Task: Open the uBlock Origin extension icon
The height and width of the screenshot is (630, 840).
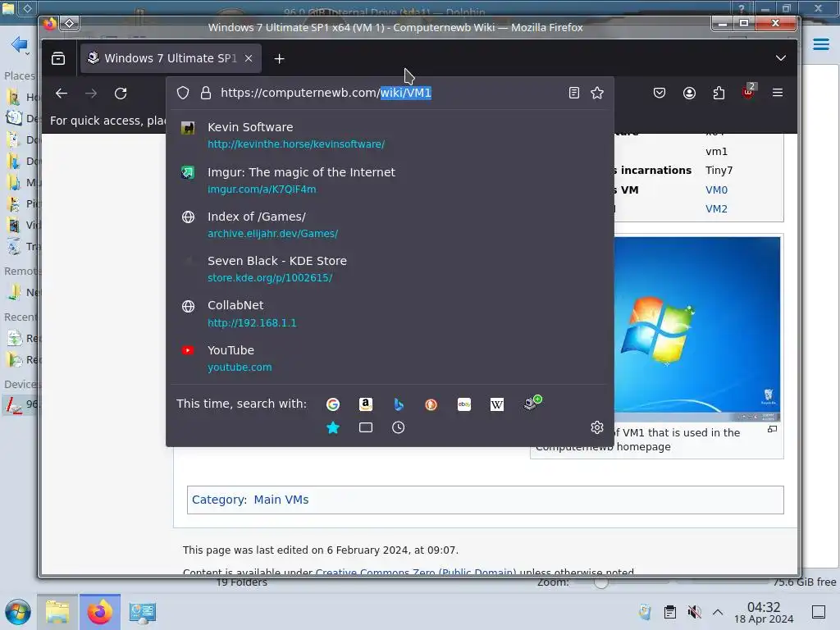Action: [x=748, y=92]
